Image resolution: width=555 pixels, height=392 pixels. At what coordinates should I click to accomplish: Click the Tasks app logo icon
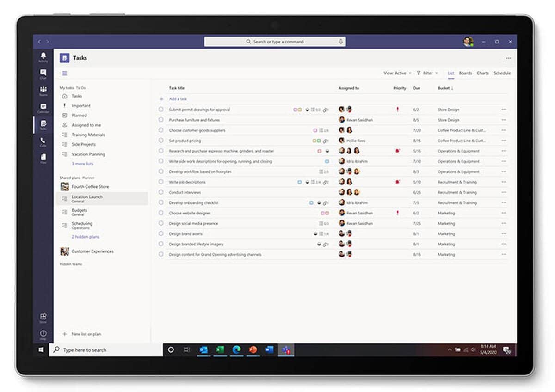pyautogui.click(x=64, y=58)
